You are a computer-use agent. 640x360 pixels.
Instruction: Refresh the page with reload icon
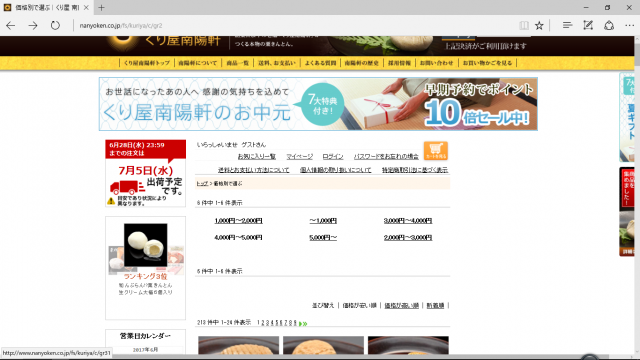click(x=55, y=25)
